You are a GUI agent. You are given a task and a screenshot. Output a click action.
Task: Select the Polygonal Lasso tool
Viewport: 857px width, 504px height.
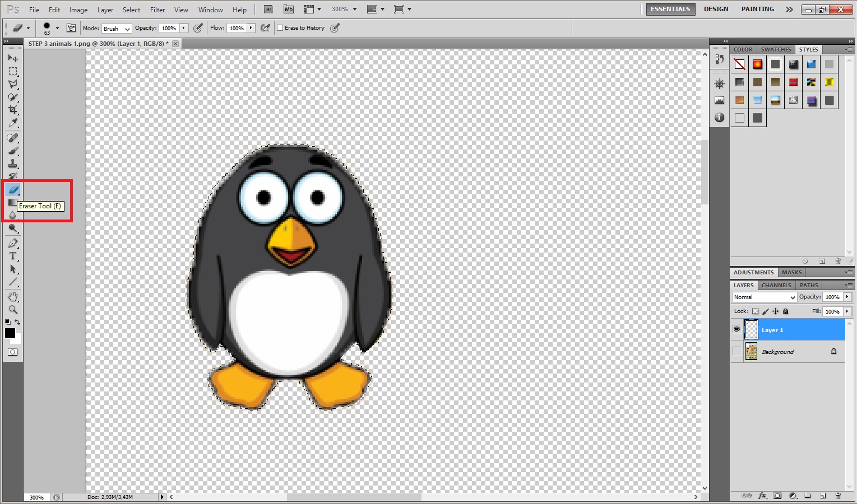tap(13, 84)
